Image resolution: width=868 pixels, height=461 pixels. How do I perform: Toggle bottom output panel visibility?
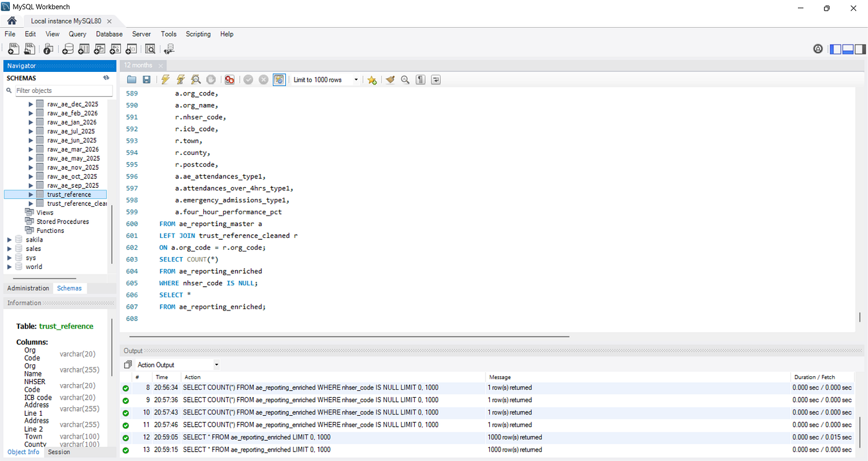tap(848, 49)
